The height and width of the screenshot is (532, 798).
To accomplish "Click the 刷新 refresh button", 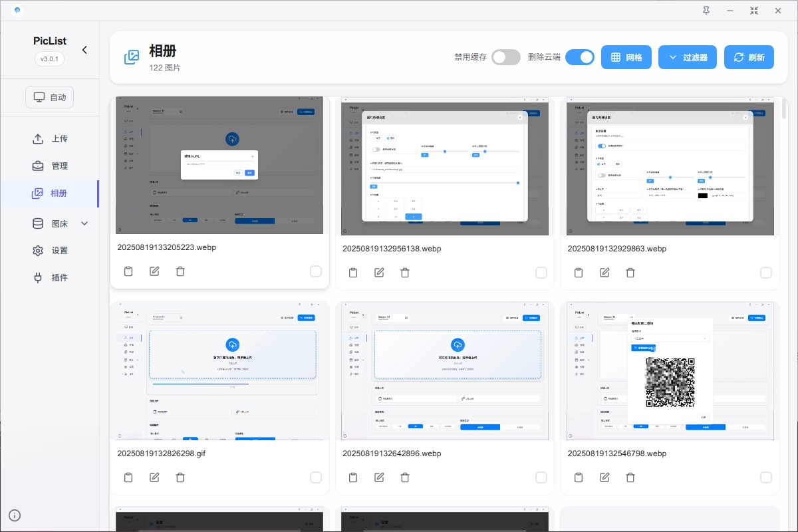I will [749, 57].
